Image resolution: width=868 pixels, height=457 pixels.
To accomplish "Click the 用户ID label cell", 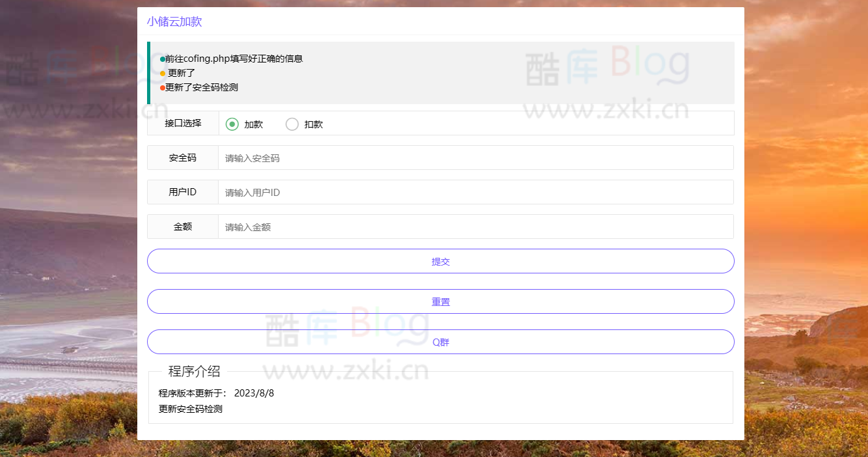I will 182,191.
